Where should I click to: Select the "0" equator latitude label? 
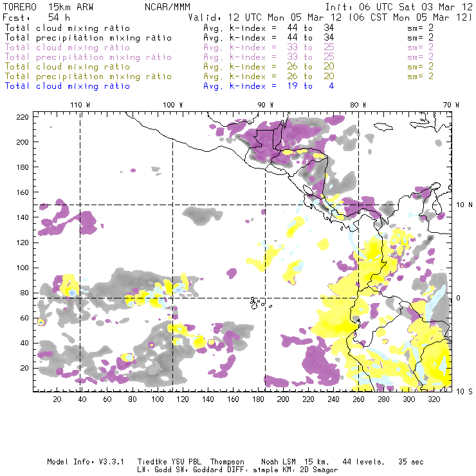pos(459,298)
